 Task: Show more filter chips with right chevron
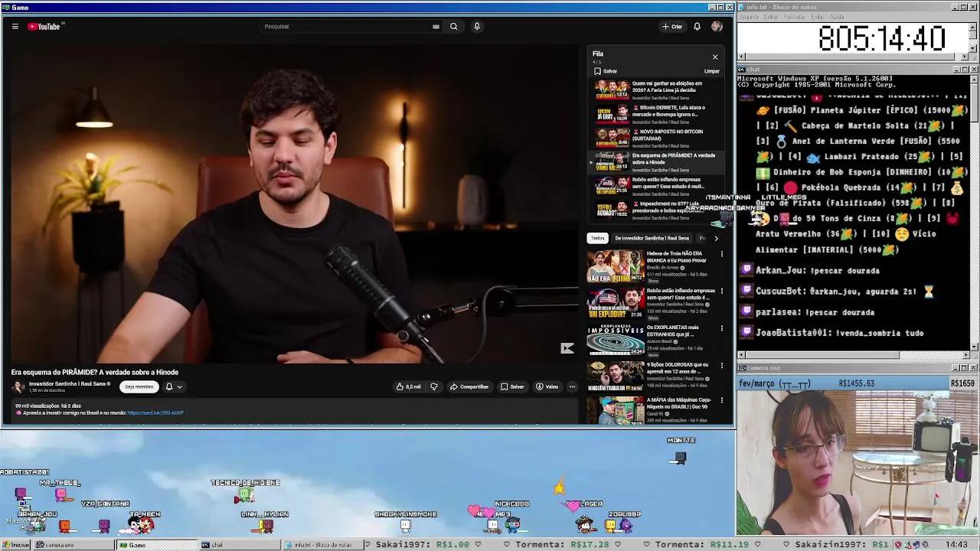pos(716,238)
